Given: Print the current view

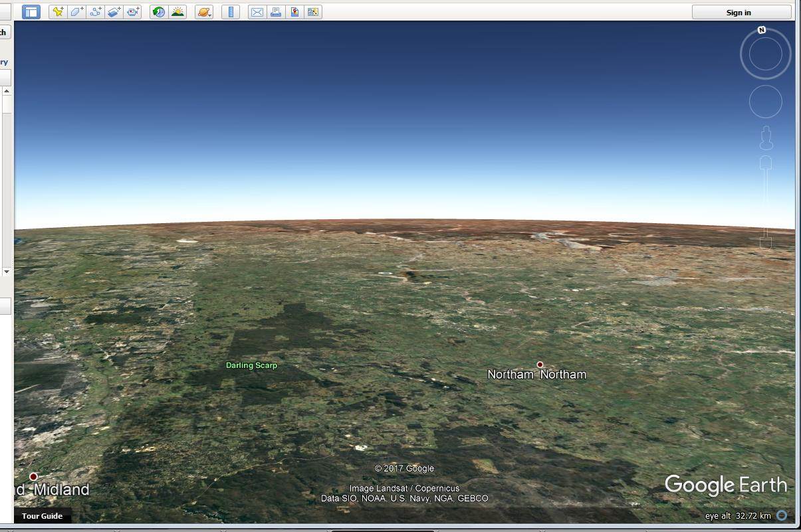Looking at the screenshot, I should tap(276, 11).
